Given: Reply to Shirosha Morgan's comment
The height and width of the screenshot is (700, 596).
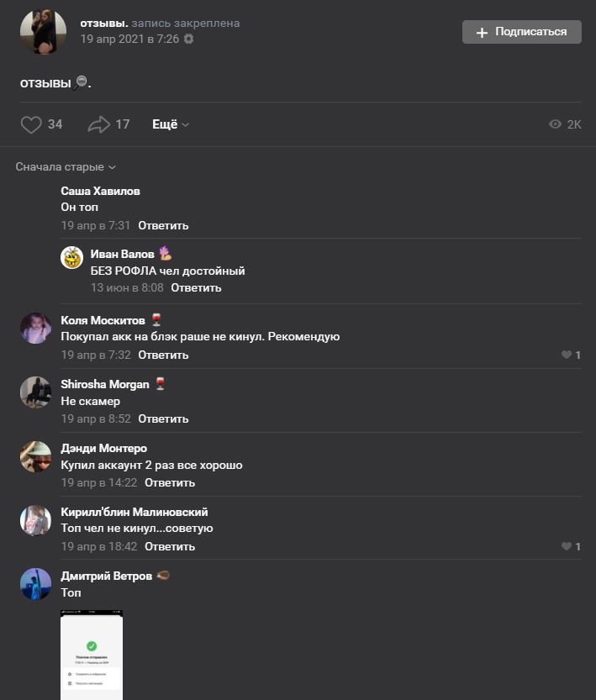Looking at the screenshot, I should click(163, 418).
